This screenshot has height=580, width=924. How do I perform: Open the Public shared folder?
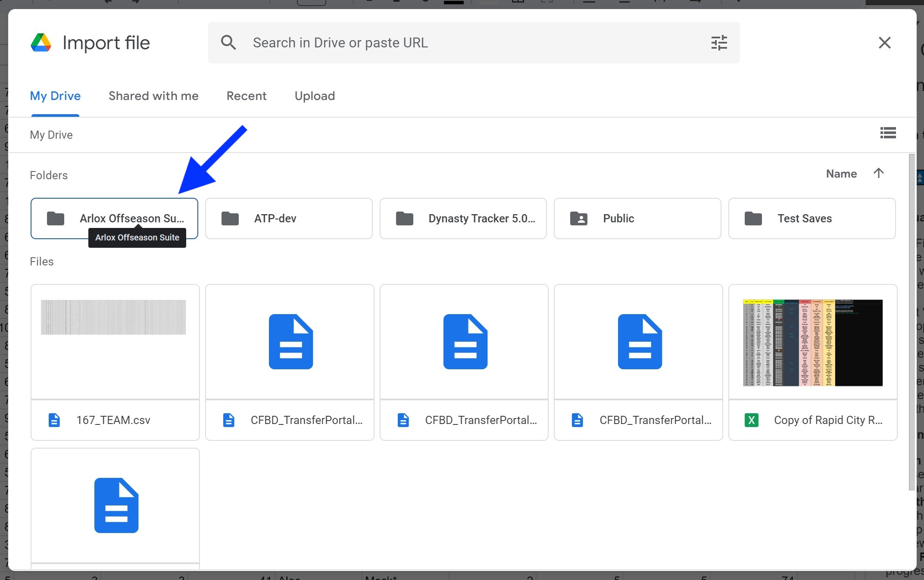[x=637, y=218]
